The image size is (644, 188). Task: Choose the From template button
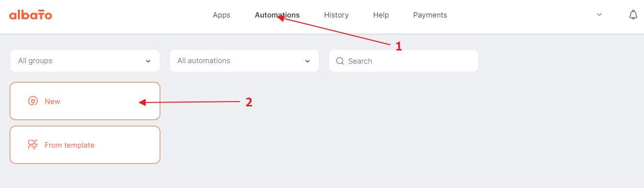[85, 145]
